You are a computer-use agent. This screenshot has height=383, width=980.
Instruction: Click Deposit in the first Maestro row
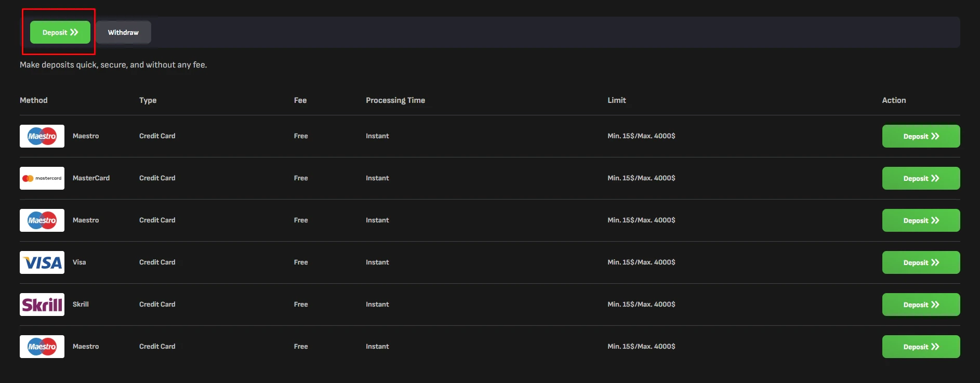[921, 136]
